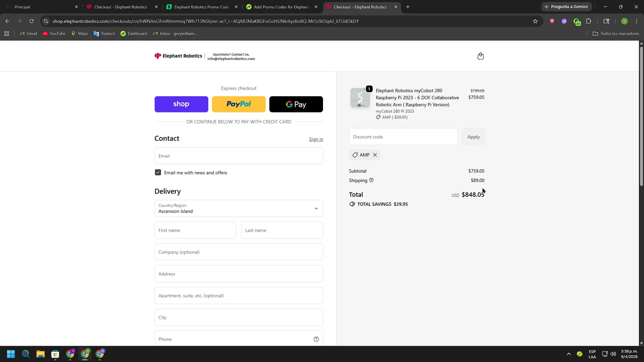Viewport: 644px width, 362px height.
Task: Click the Apply discount button
Action: coord(474,137)
